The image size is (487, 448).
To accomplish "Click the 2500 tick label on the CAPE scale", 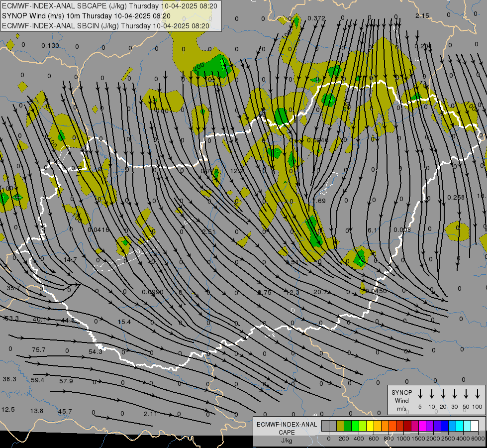I will tap(448, 439).
